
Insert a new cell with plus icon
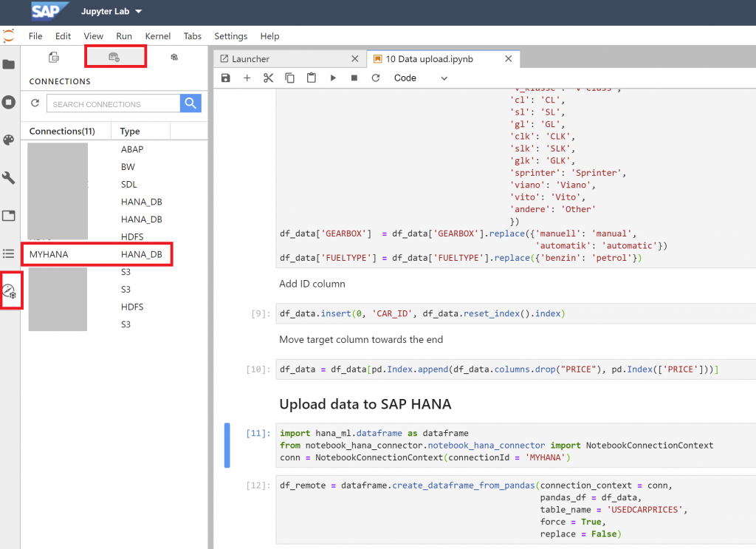(x=247, y=78)
